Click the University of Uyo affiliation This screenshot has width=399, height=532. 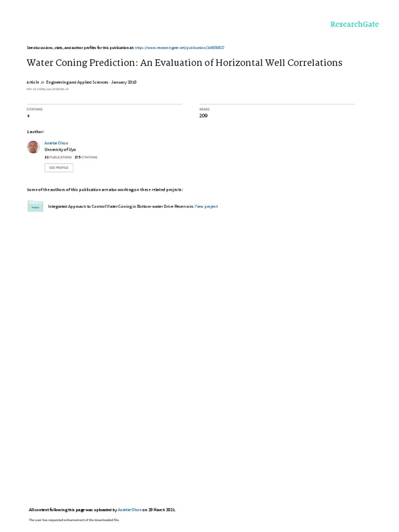point(60,150)
